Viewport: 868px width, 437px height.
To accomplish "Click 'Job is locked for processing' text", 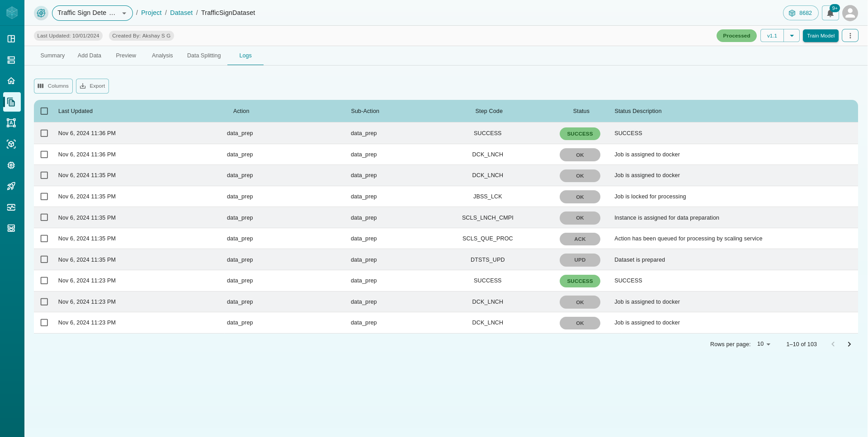I will point(650,197).
